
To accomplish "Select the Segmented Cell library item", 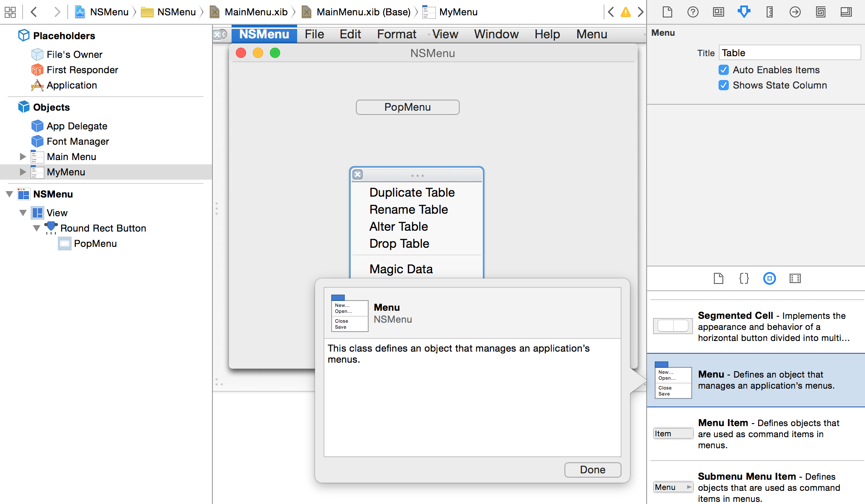I will pos(756,326).
